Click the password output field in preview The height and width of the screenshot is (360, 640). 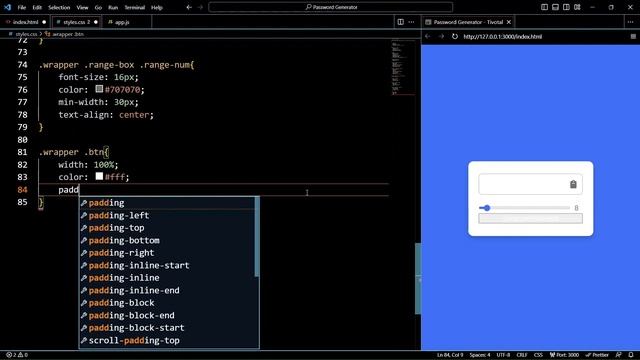530,184
